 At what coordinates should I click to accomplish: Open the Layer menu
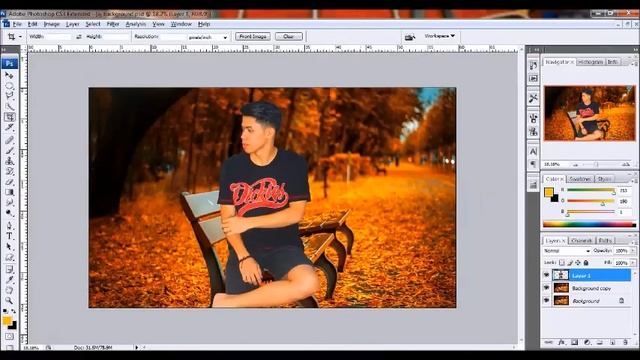click(73, 24)
